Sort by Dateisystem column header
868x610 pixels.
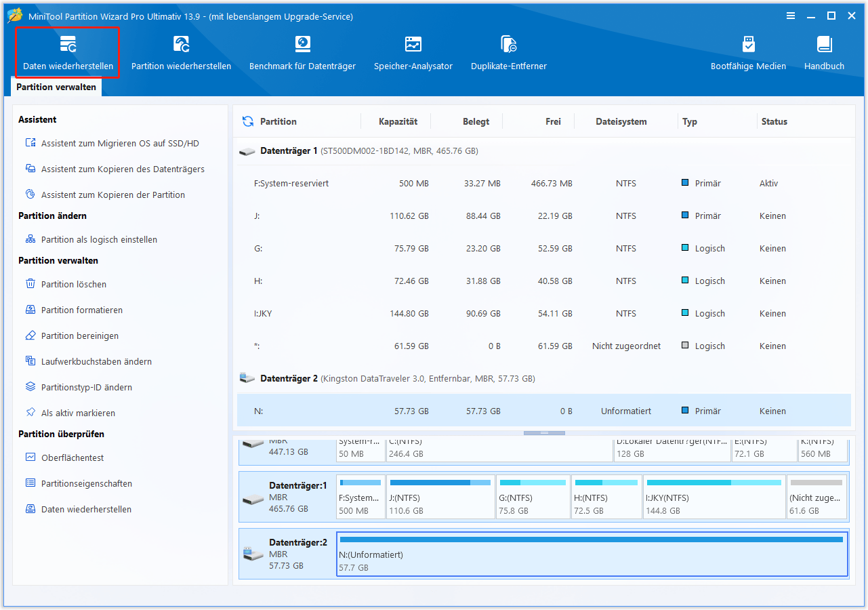pos(621,122)
